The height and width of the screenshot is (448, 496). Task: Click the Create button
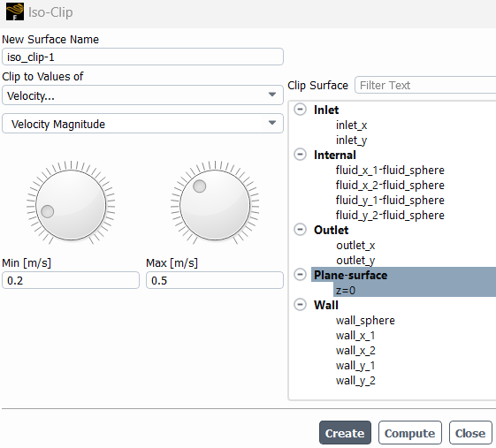[345, 433]
